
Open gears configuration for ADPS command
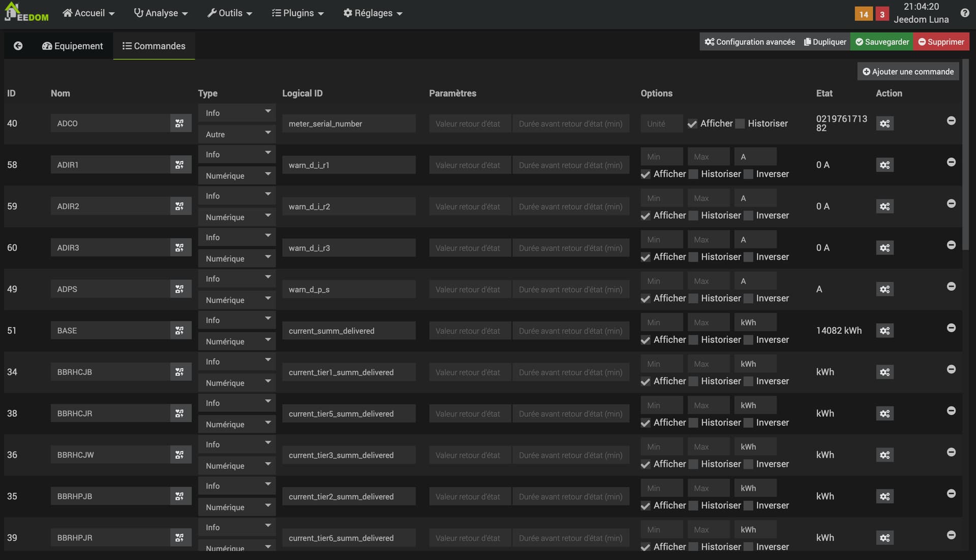pyautogui.click(x=884, y=290)
